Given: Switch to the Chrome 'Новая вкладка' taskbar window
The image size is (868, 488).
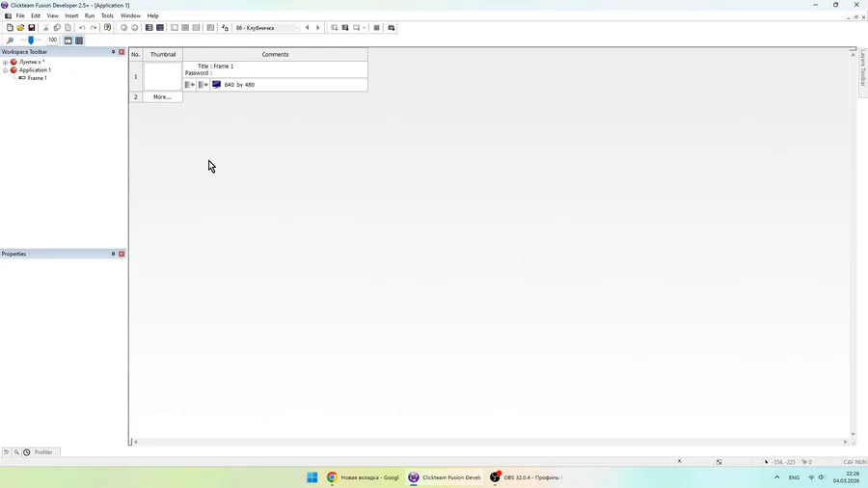Looking at the screenshot, I should tap(364, 477).
